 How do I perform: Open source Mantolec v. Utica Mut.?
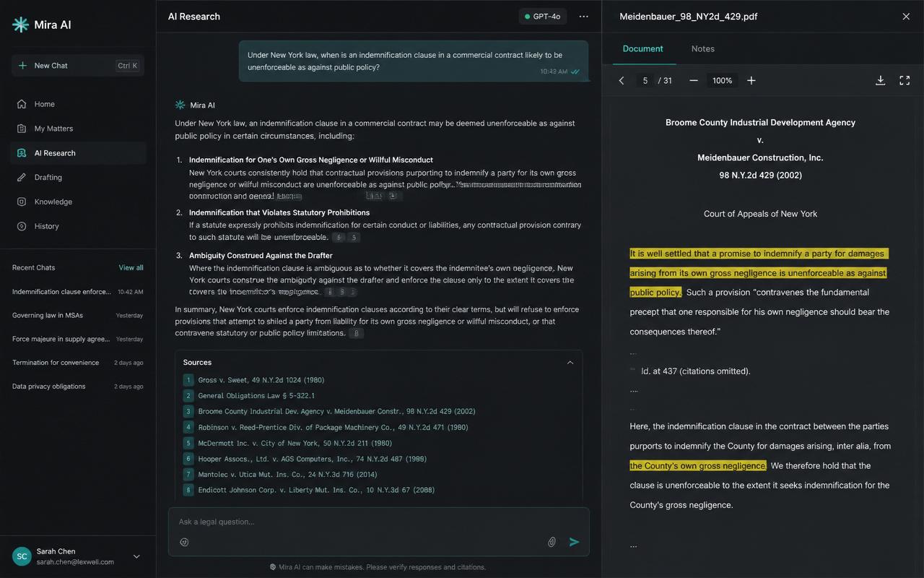[280, 475]
